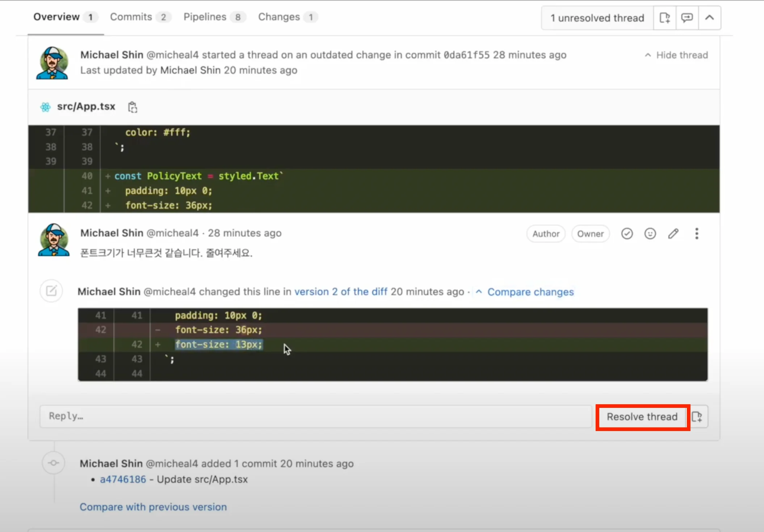Go to the Changes tab

click(x=279, y=17)
